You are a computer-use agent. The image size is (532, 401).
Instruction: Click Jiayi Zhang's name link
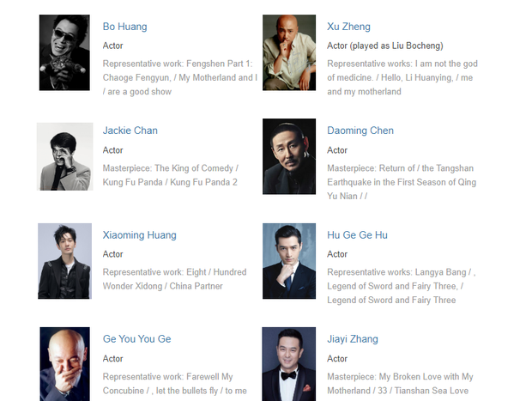click(353, 339)
